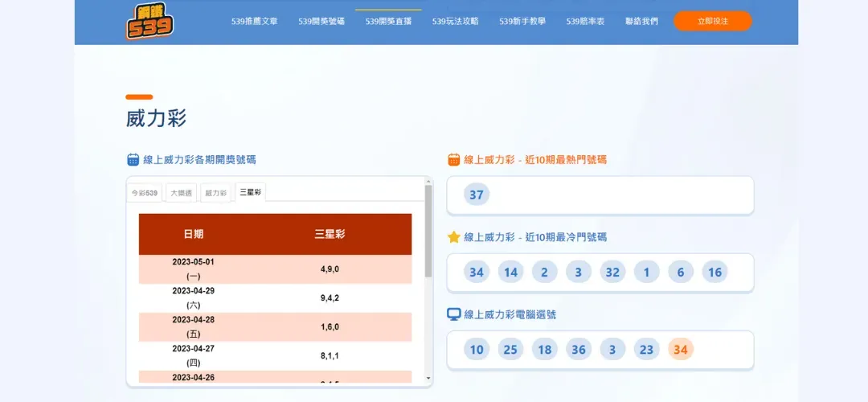Switch to the 今彩539 tab
The image size is (868, 402).
pos(145,193)
